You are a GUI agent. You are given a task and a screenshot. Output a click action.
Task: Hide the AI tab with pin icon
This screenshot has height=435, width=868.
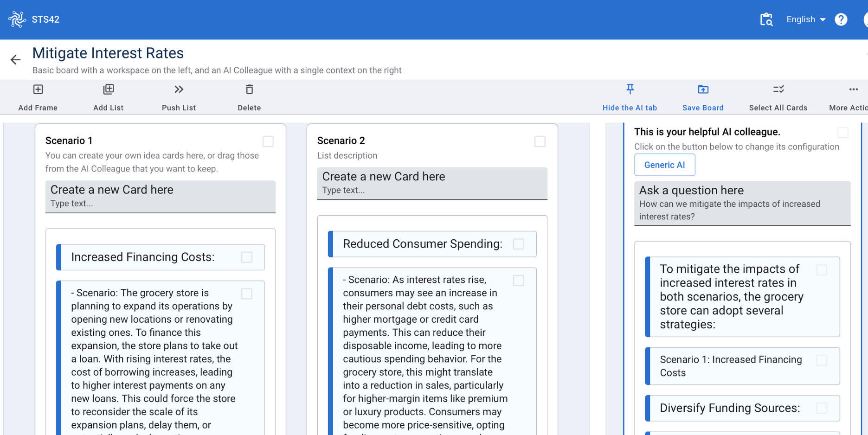click(630, 90)
